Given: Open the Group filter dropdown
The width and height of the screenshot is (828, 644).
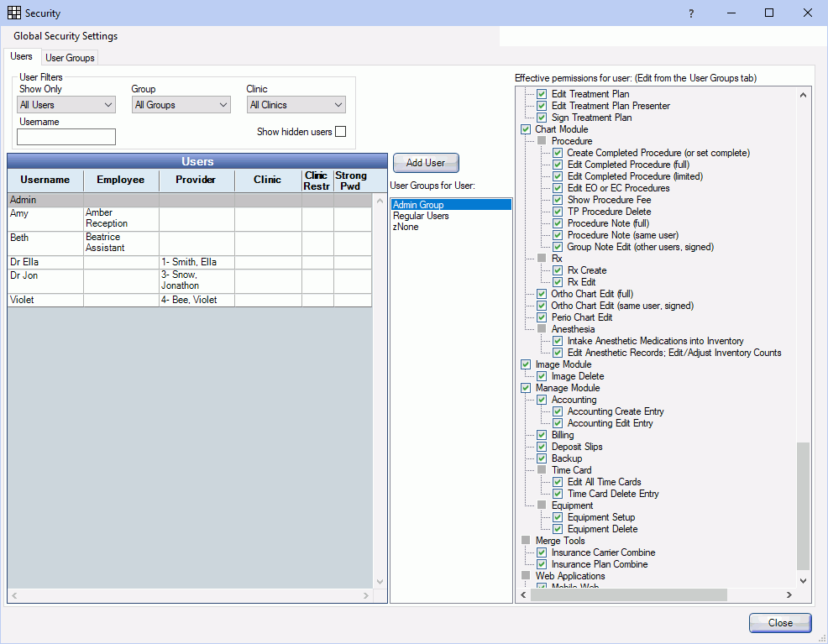Looking at the screenshot, I should (x=181, y=104).
